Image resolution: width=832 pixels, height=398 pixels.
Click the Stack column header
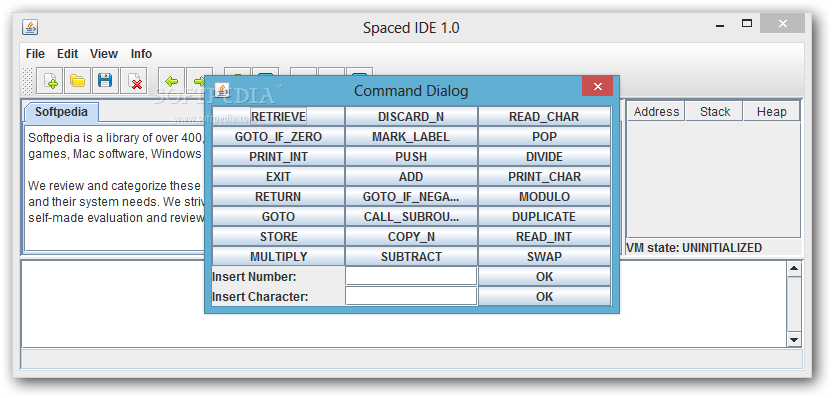[x=715, y=111]
